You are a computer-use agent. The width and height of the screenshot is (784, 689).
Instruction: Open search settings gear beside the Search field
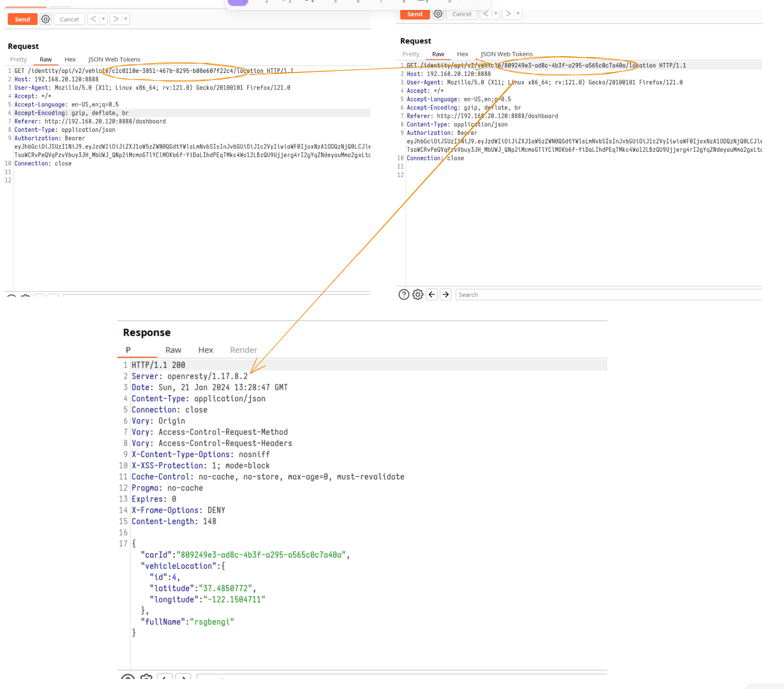tap(418, 295)
